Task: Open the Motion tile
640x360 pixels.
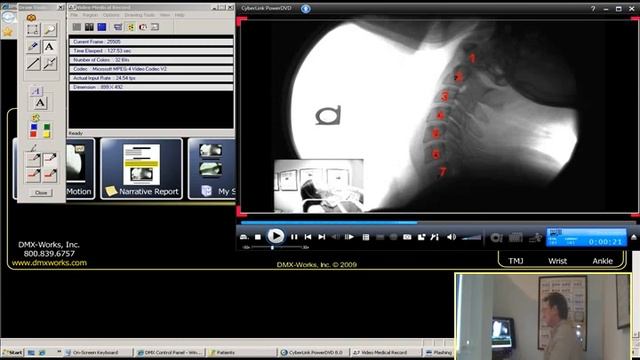Action: [x=80, y=169]
